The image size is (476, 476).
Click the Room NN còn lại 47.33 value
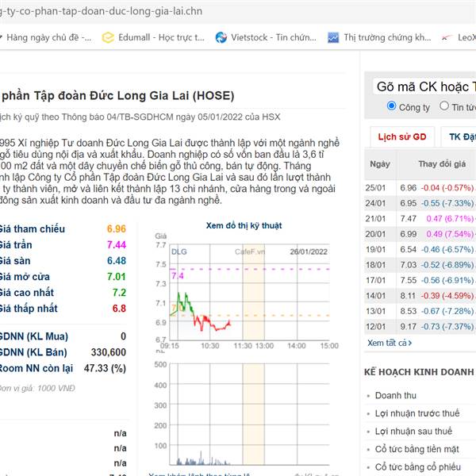coord(105,368)
